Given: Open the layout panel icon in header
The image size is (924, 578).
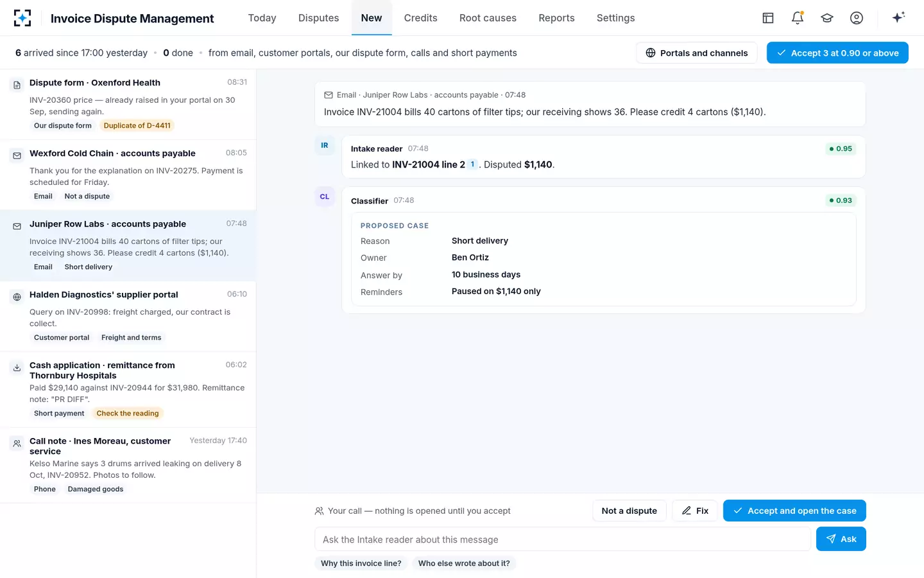Looking at the screenshot, I should (768, 18).
